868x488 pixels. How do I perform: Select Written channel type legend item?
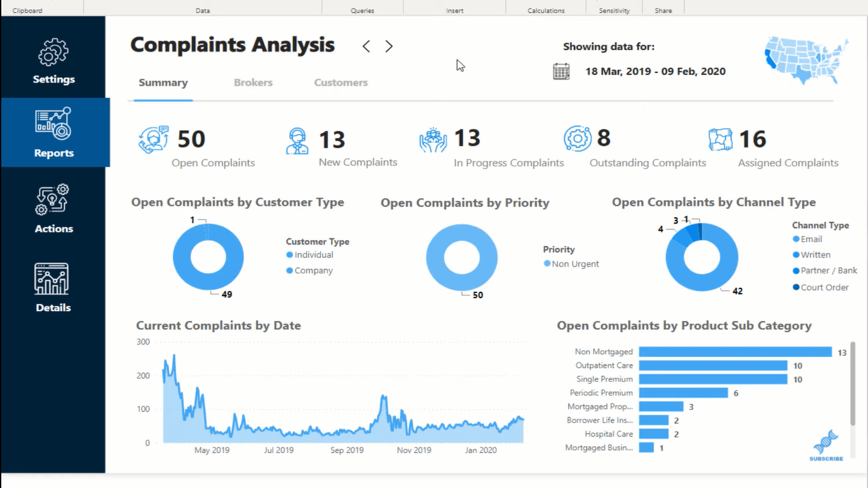811,255
